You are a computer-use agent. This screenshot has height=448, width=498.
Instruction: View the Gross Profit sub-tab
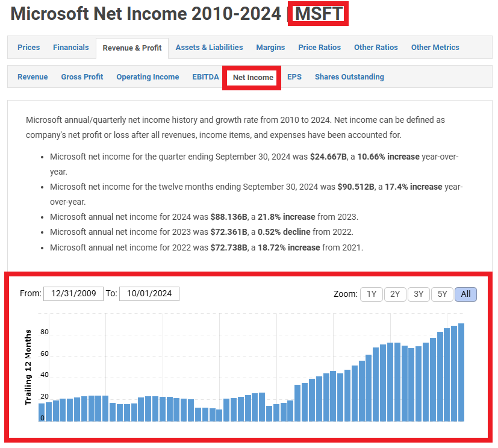pos(82,77)
